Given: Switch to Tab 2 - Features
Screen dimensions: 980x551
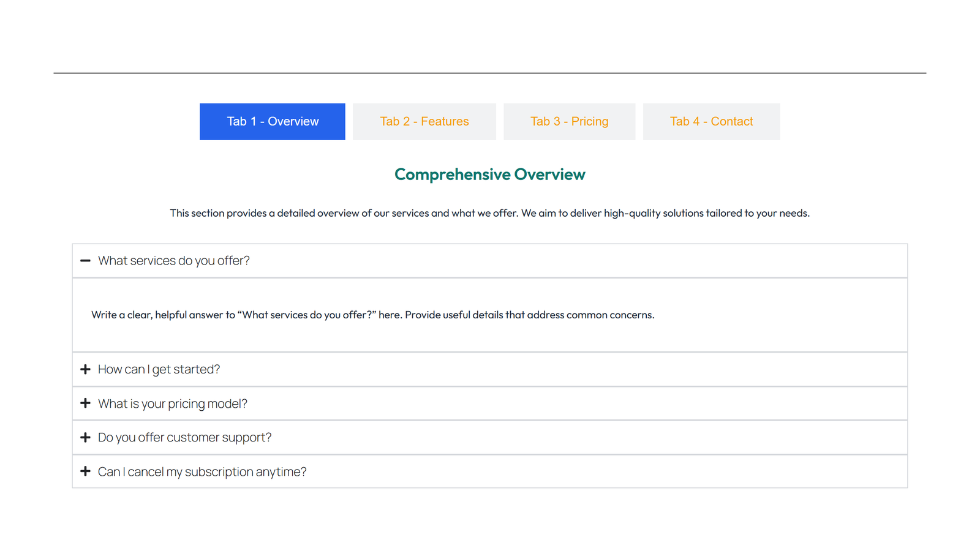Looking at the screenshot, I should point(424,121).
